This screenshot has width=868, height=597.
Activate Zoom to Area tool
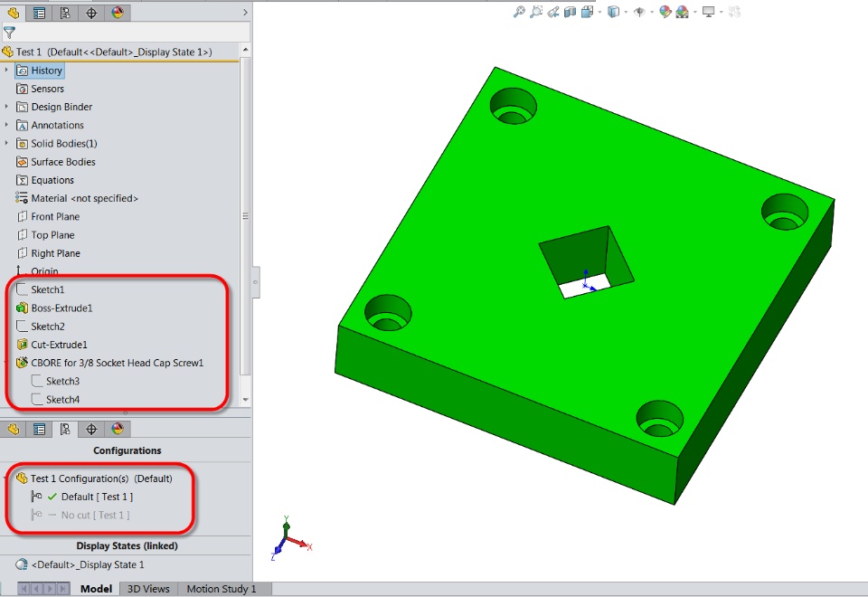click(536, 12)
